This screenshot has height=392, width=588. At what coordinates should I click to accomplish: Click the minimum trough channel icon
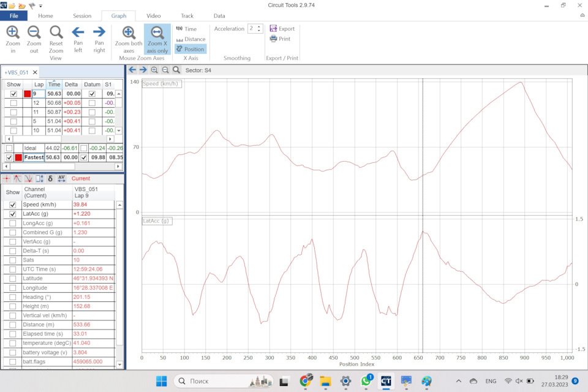click(29, 179)
